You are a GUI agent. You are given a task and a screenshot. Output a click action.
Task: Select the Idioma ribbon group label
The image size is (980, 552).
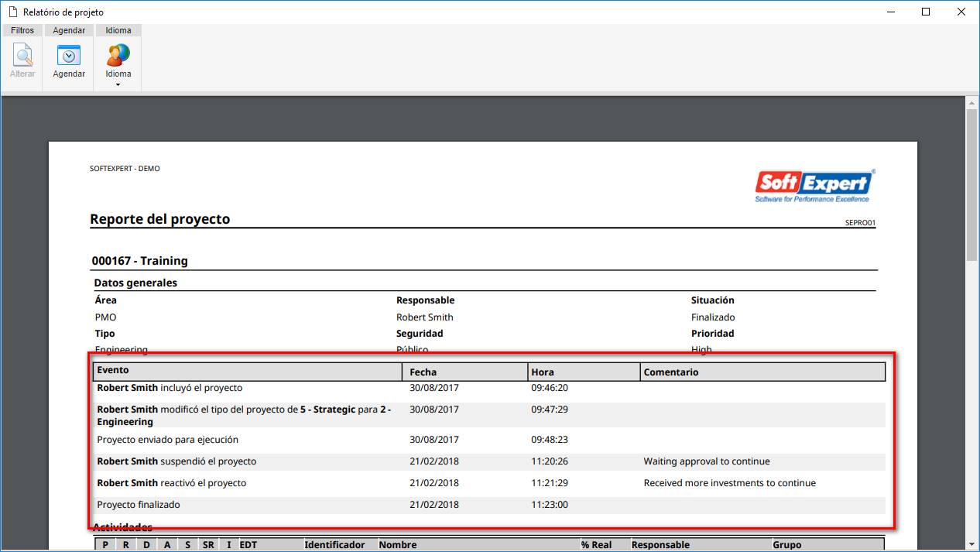point(118,30)
